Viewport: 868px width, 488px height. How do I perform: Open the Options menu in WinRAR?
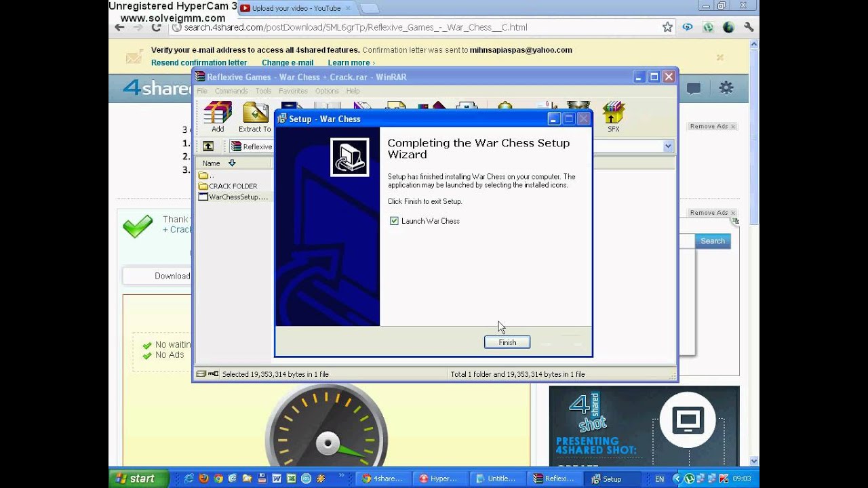click(327, 91)
